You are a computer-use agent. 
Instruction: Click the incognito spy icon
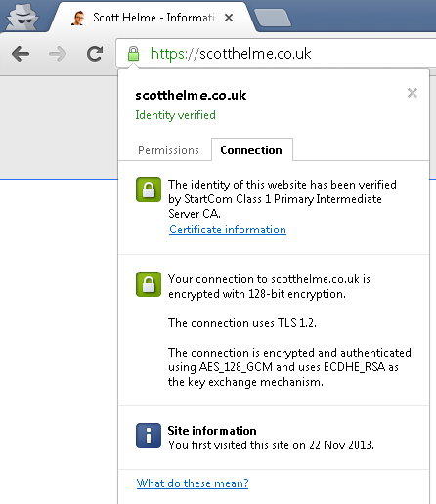coord(22,19)
